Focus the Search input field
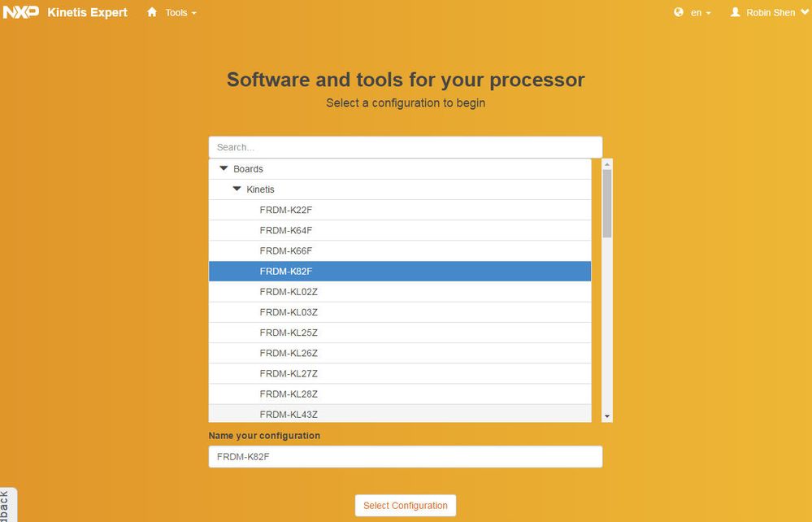The height and width of the screenshot is (522, 812). (406, 147)
